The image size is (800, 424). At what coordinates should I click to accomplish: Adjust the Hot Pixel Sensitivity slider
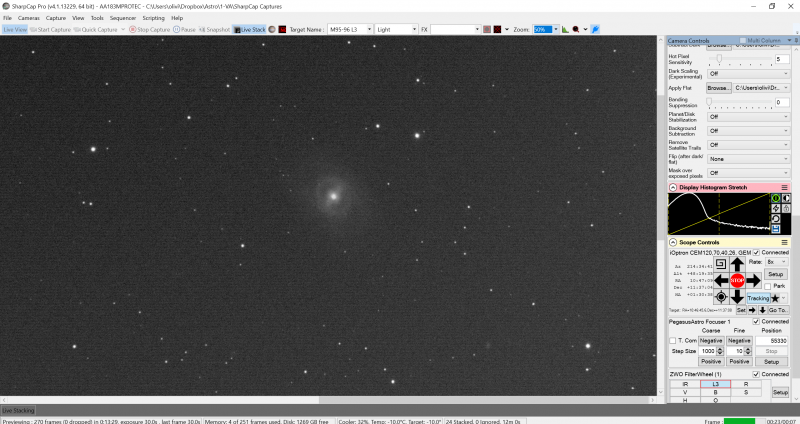[719, 59]
